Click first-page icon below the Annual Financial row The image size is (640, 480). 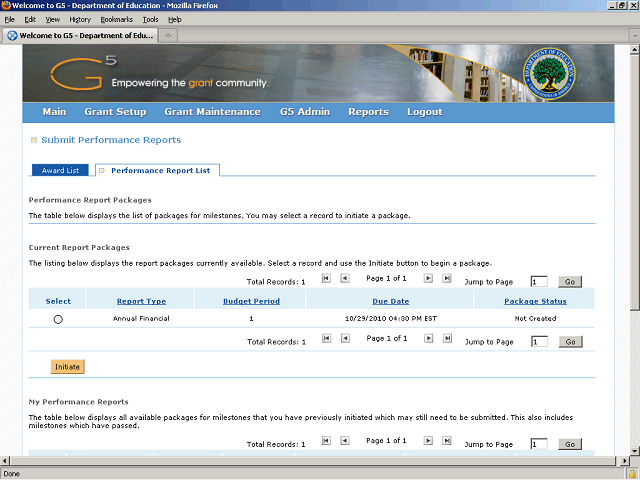(326, 338)
